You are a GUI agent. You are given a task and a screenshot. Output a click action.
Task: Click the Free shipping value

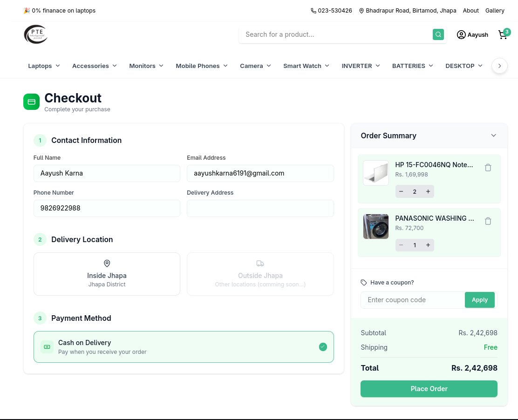[491, 347]
